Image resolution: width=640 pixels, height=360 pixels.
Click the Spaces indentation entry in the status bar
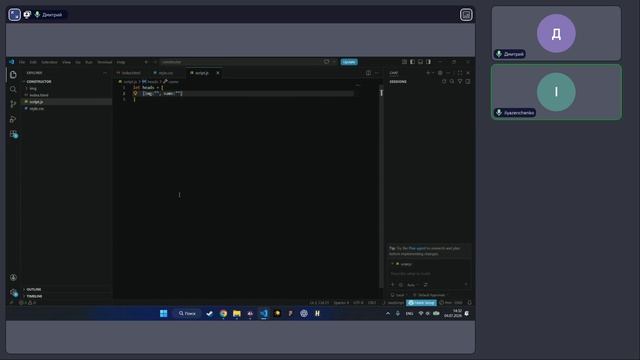[x=341, y=303]
